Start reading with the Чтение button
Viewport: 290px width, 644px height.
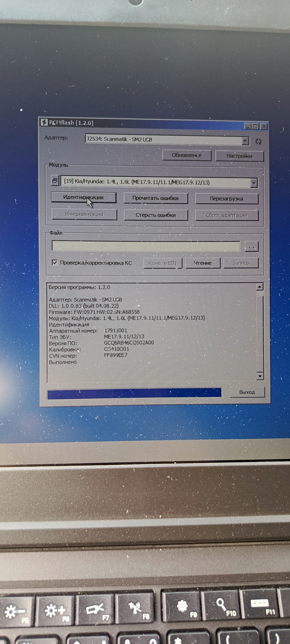[x=202, y=263]
